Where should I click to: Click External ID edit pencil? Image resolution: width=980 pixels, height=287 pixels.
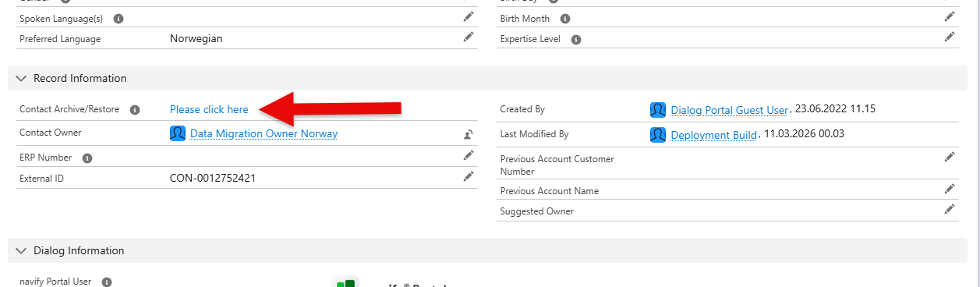pos(468,176)
